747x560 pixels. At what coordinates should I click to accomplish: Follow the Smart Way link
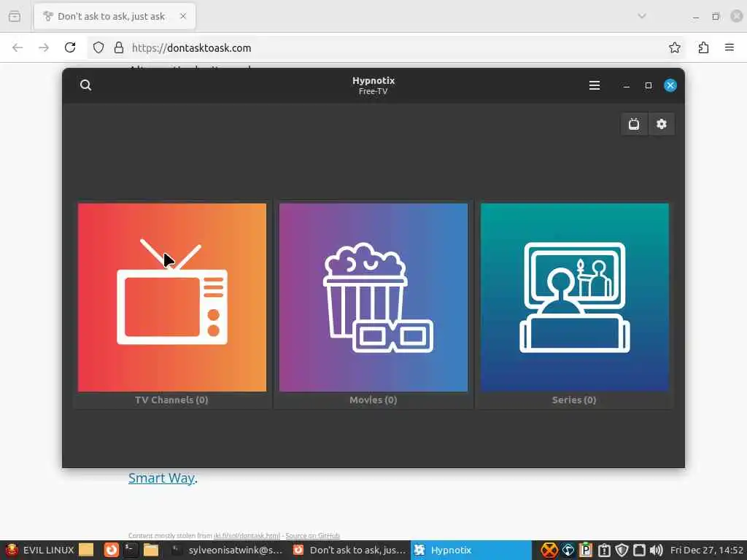tap(161, 478)
